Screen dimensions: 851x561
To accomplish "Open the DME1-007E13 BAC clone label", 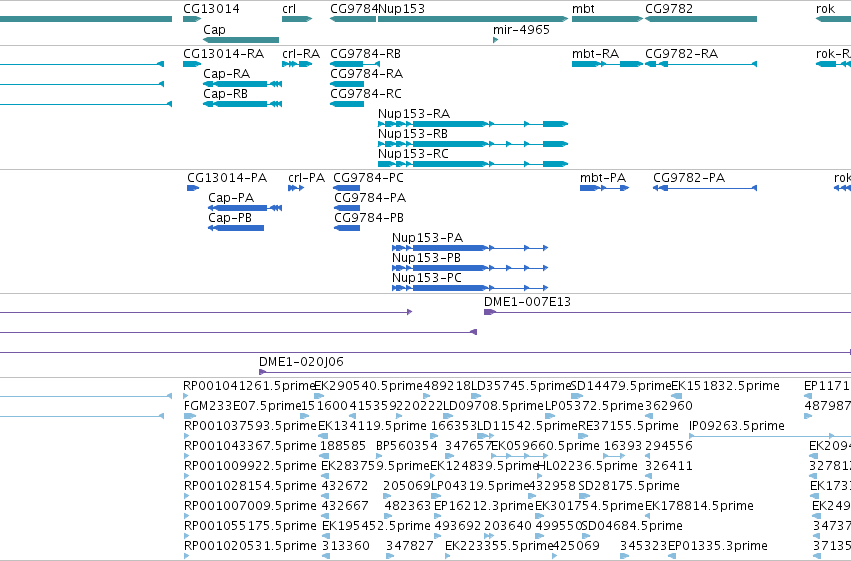I will 527,302.
